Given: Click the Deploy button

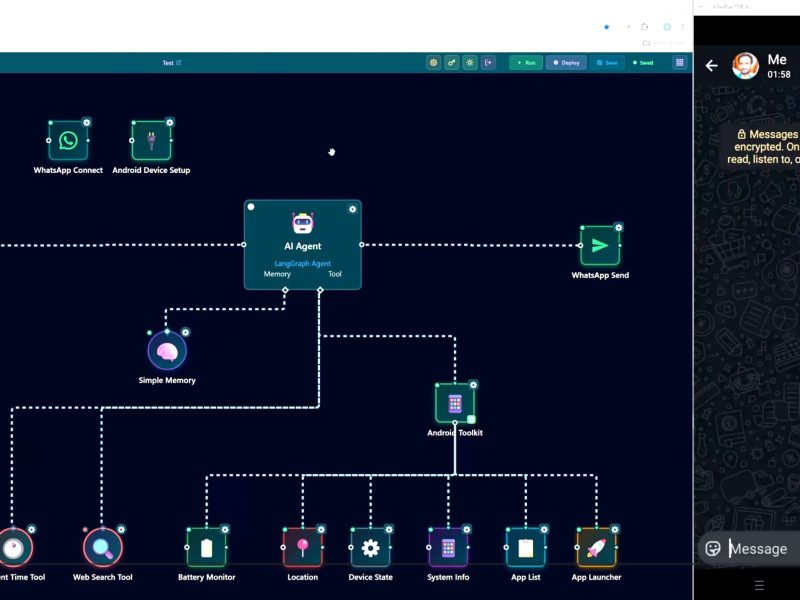Looking at the screenshot, I should [566, 62].
